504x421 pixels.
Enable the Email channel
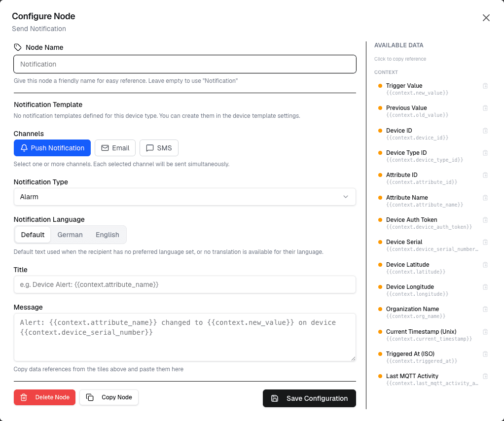pyautogui.click(x=115, y=148)
